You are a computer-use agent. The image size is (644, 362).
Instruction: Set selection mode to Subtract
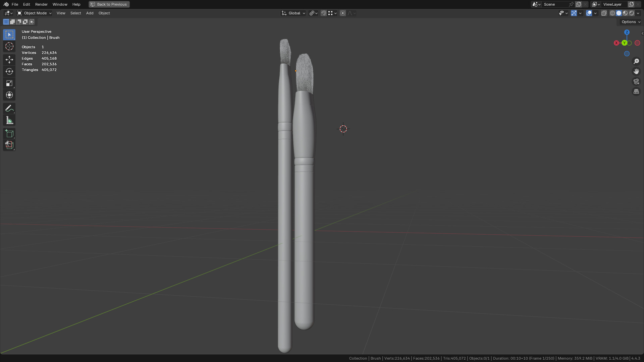tap(19, 22)
